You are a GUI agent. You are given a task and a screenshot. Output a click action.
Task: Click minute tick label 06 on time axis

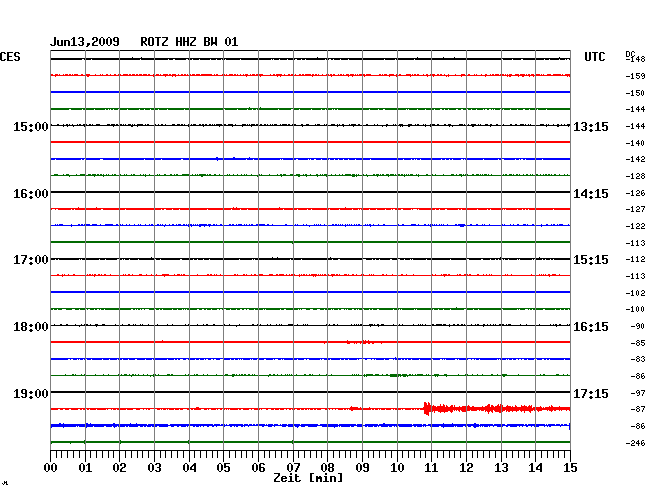click(x=258, y=468)
